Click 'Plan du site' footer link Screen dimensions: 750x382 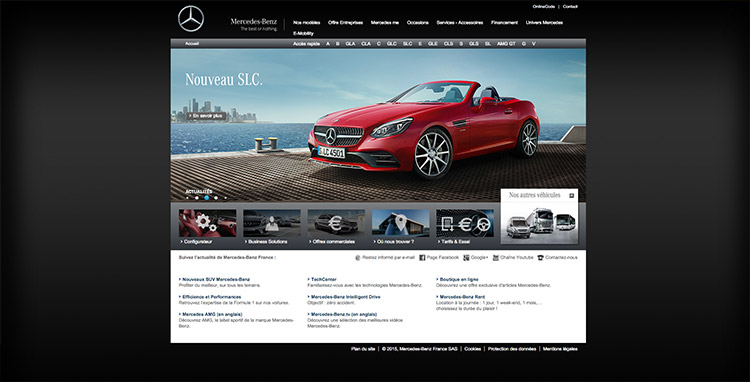point(363,349)
